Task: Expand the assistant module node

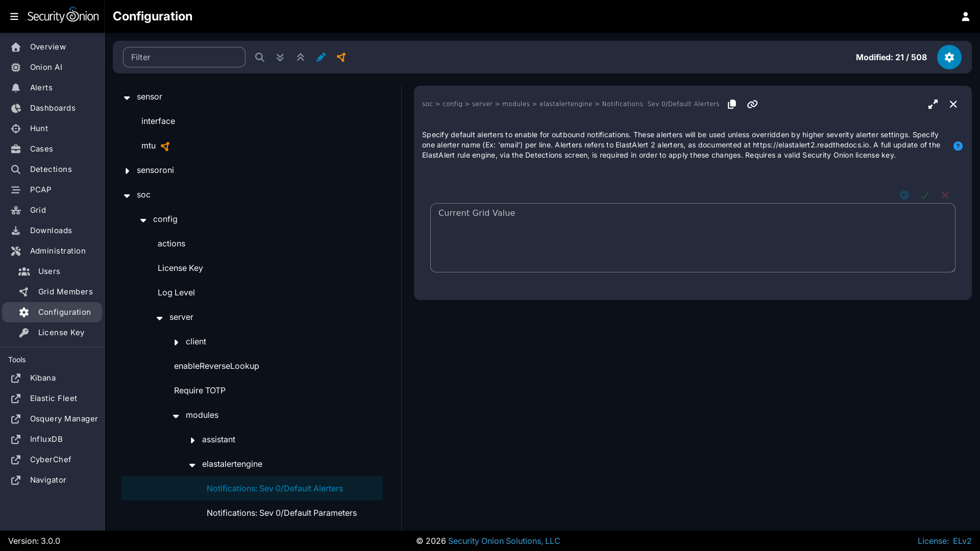Action: [x=192, y=440]
